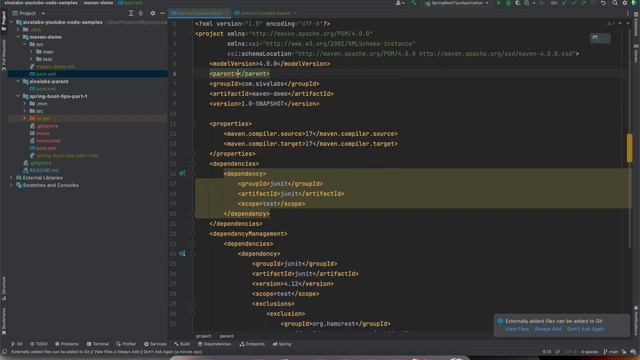This screenshot has width=640, height=360.
Task: Collapse the src folder under maven-demo
Action: coord(25,44)
